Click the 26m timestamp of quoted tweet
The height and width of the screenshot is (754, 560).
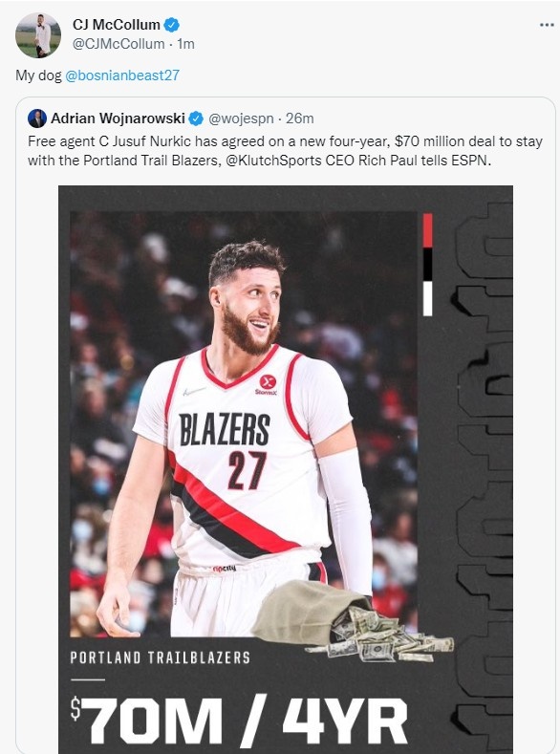[299, 118]
